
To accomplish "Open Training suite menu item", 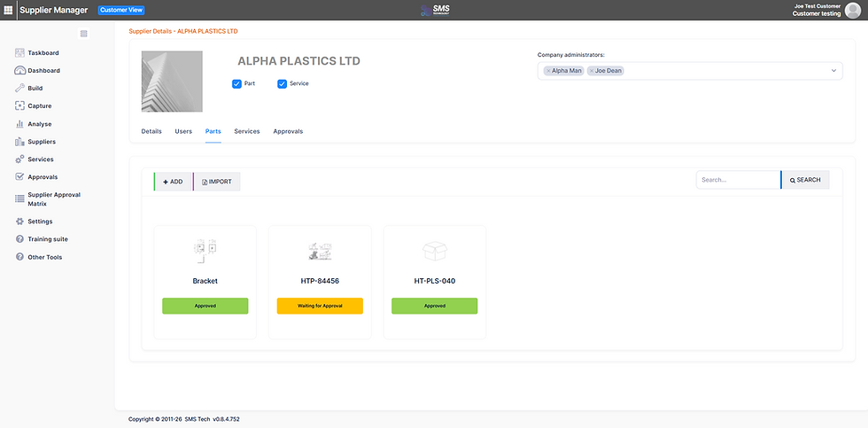I will pyautogui.click(x=48, y=239).
